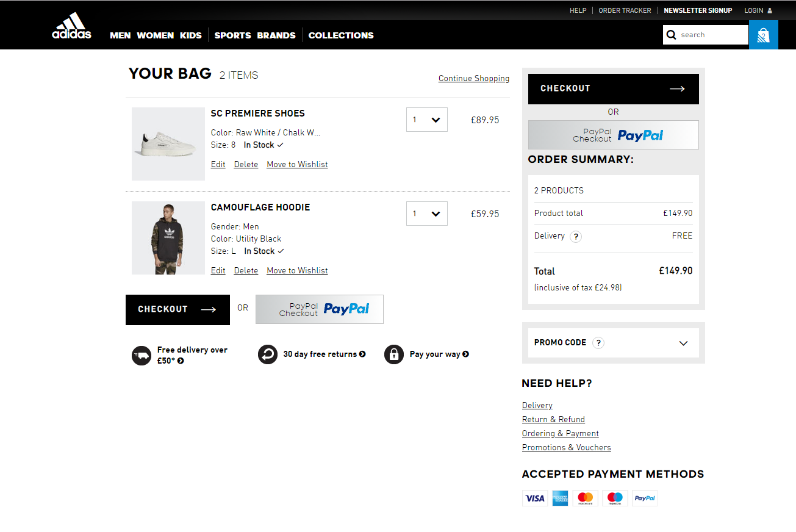Click the 30 day returns arrow icon
The height and width of the screenshot is (532, 796).
pyautogui.click(x=268, y=354)
